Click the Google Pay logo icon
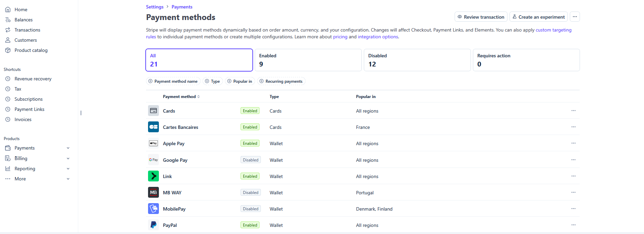Screen dimensions: 644x234 pyautogui.click(x=153, y=160)
